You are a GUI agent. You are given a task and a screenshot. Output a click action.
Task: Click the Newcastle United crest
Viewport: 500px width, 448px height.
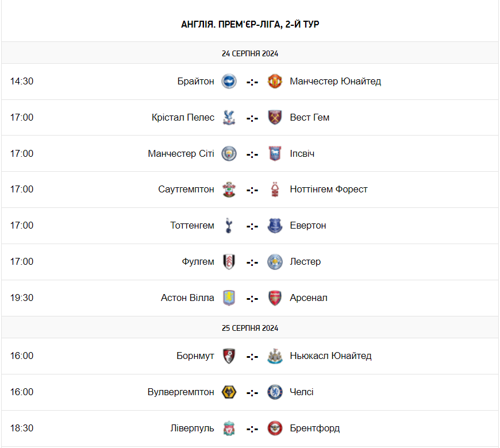[x=275, y=356]
